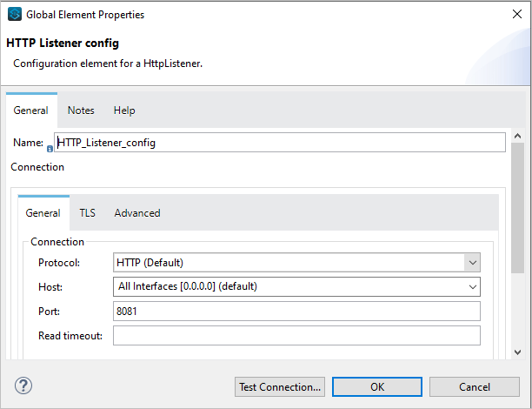Image resolution: width=532 pixels, height=409 pixels.
Task: Click the Read timeout field
Action: click(296, 336)
